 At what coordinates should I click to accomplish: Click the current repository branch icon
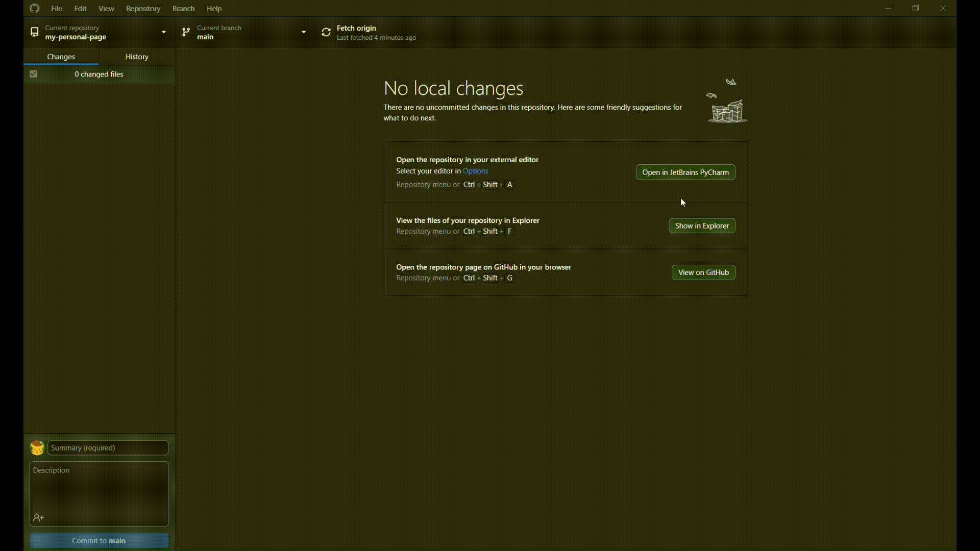(186, 32)
